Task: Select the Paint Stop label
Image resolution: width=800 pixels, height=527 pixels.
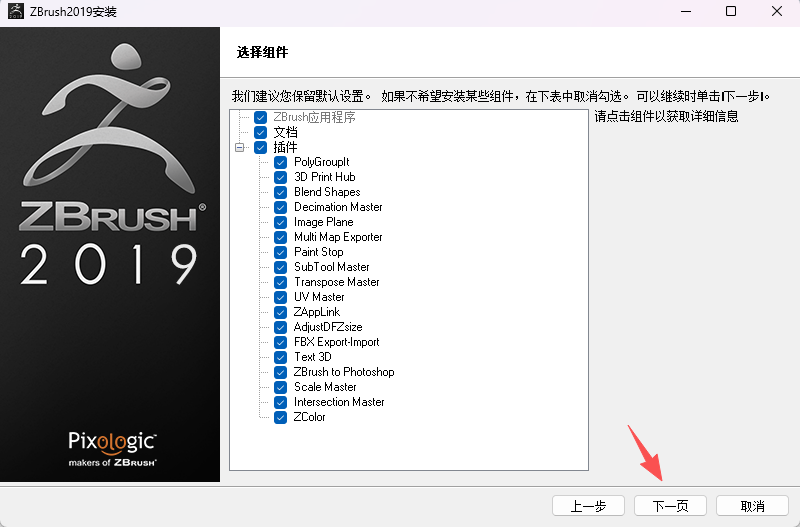Action: 319,252
